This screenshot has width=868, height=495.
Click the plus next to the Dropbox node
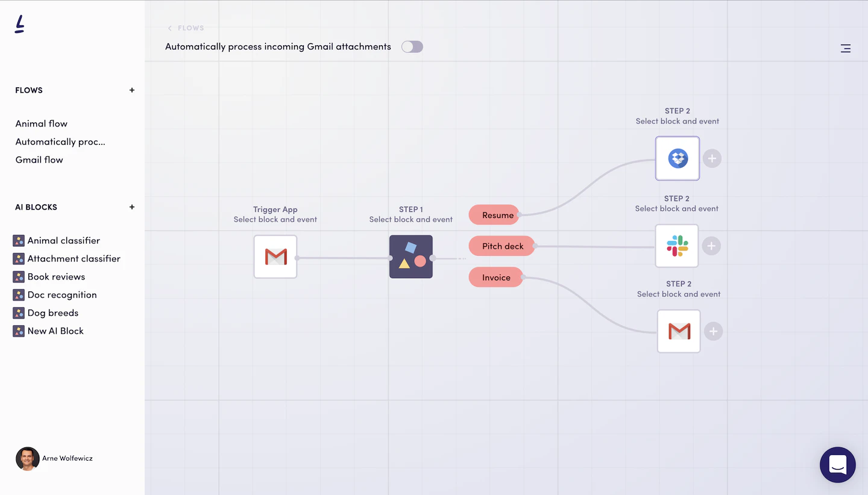click(x=712, y=158)
